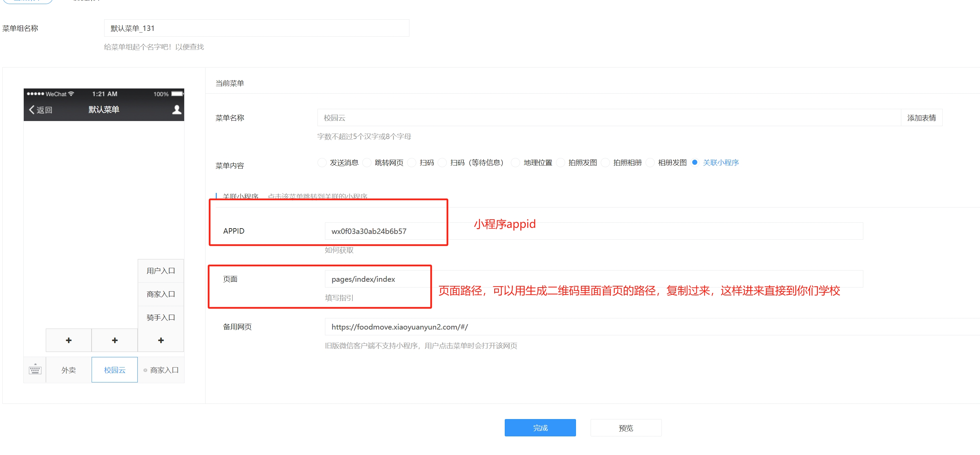Image resolution: width=980 pixels, height=455 pixels.
Task: Open the 填写指引 guide link
Action: [x=339, y=298]
